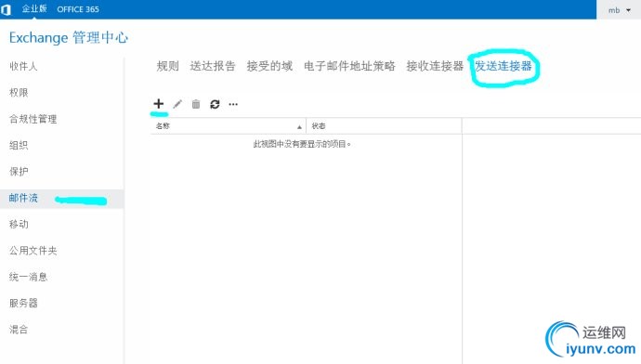Refresh the connector list
This screenshot has height=364, width=641.
click(x=215, y=104)
